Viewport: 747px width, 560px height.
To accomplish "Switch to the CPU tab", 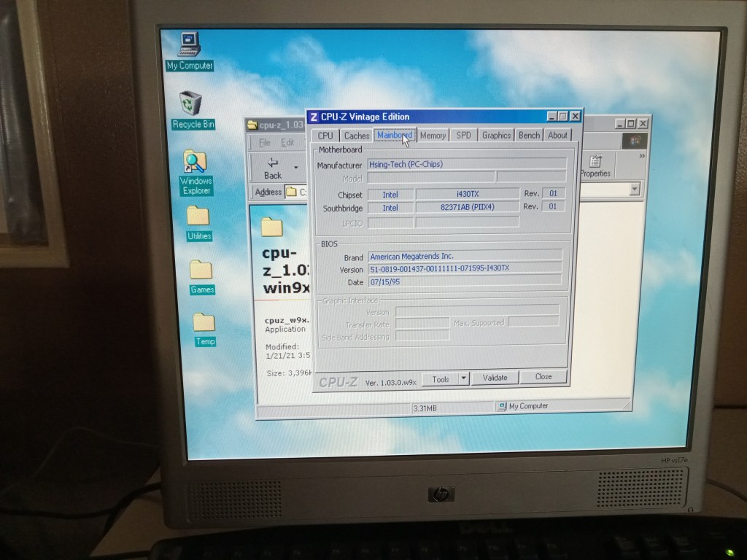I will point(325,136).
